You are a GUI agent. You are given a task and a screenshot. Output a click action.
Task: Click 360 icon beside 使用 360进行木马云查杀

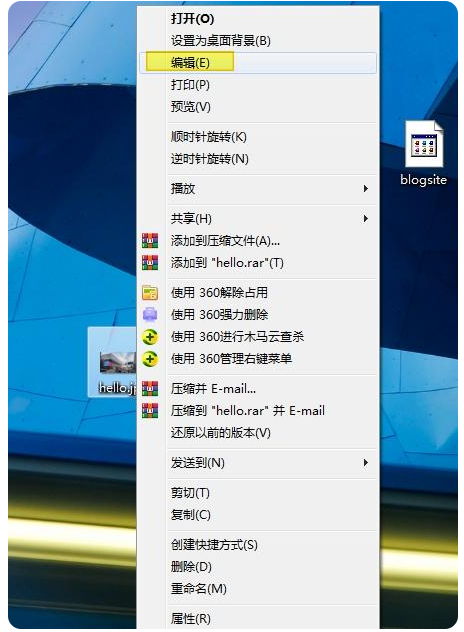[150, 337]
